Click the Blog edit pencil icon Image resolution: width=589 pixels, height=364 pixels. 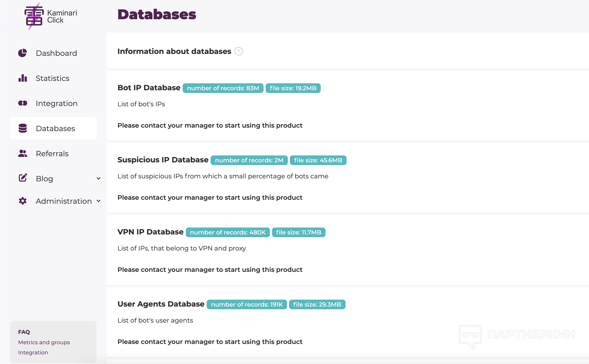click(23, 178)
